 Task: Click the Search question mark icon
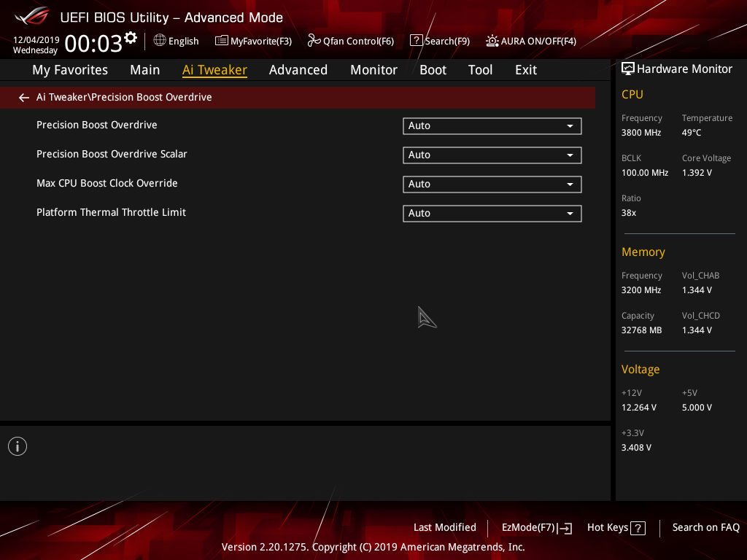(x=416, y=41)
